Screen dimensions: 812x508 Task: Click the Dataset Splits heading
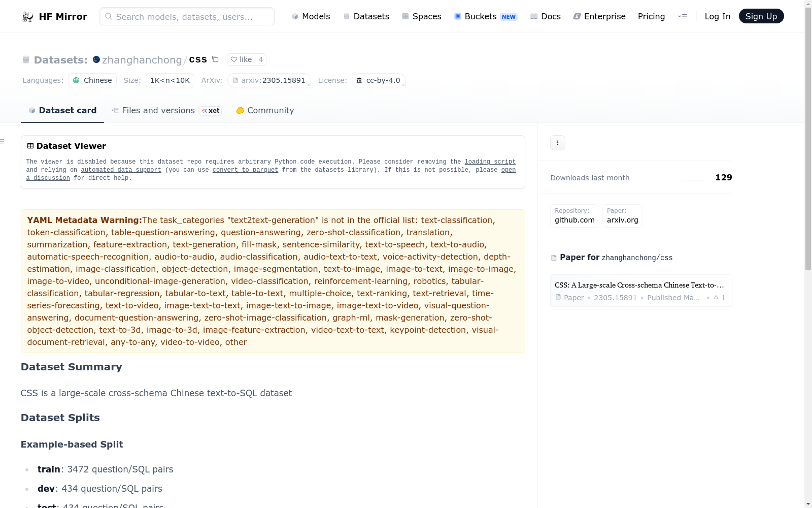point(60,418)
